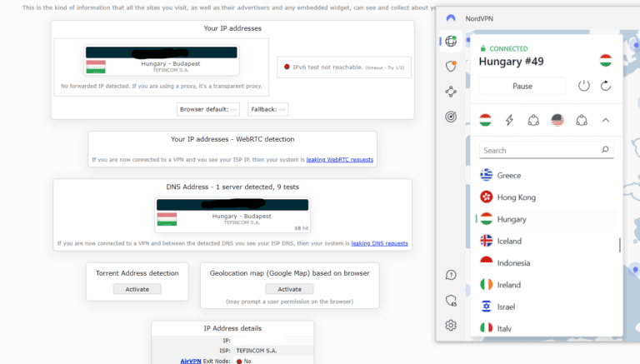Activate Torrent Address detection
This screenshot has width=640, height=364.
tap(137, 289)
